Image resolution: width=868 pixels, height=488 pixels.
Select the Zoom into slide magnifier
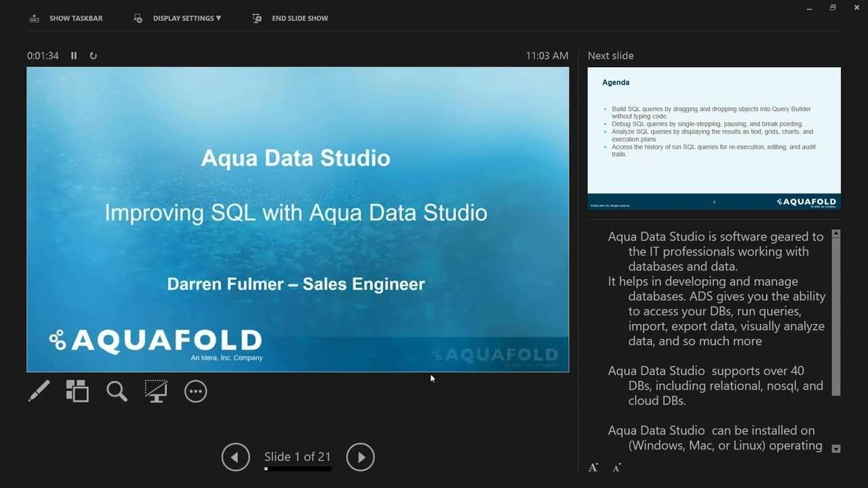click(117, 391)
